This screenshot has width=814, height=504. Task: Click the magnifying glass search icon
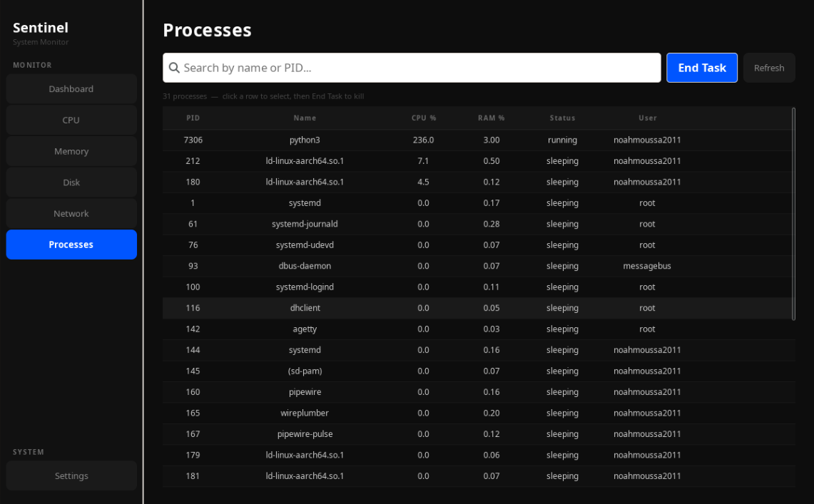174,68
